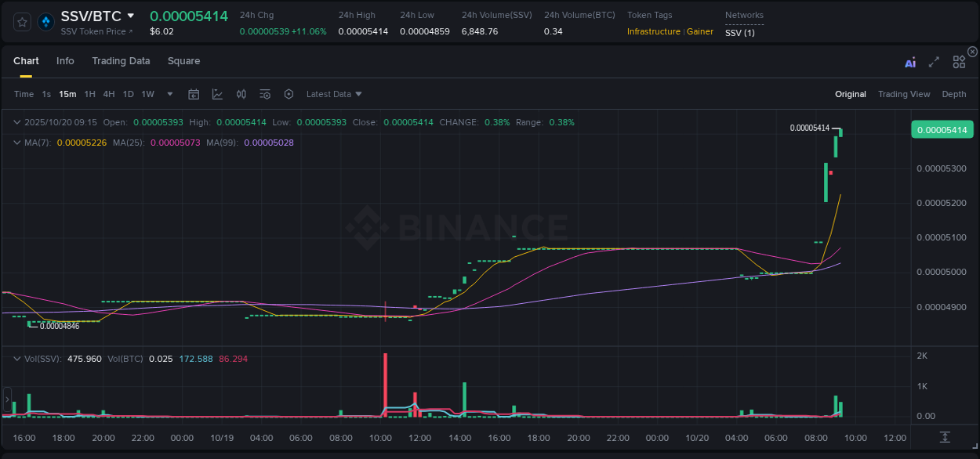Open the Square tab
Screen dimensions: 980x459
coord(183,61)
